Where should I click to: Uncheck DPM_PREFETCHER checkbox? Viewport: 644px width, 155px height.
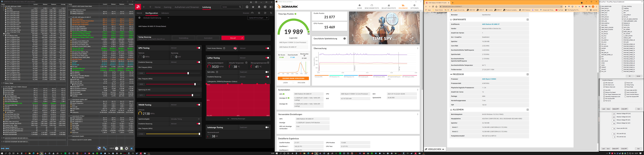pos(601,7)
